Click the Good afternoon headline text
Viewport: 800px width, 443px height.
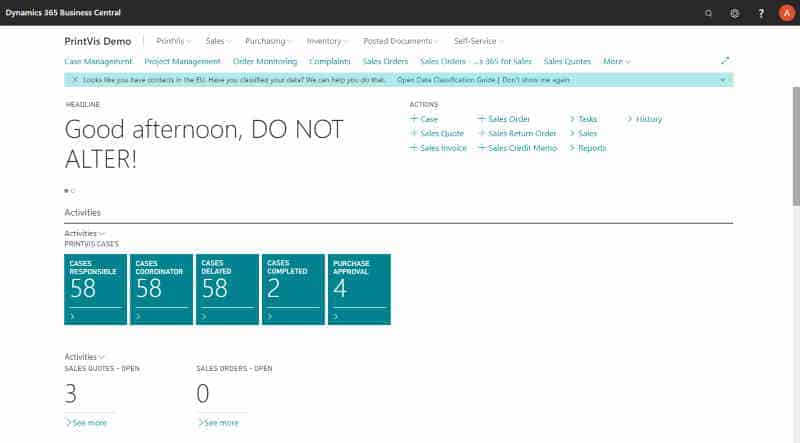pyautogui.click(x=204, y=144)
